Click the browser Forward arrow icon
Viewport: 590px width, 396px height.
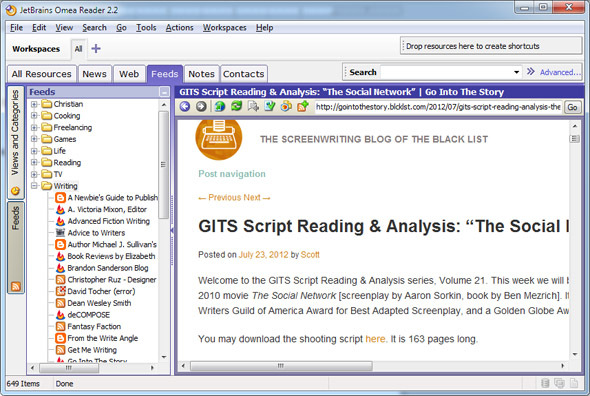pos(201,107)
